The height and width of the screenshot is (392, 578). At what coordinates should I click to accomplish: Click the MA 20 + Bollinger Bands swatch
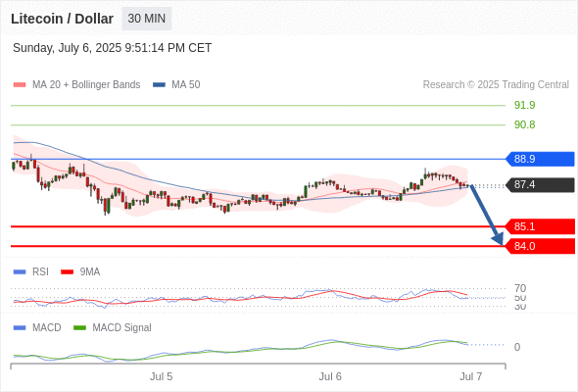click(x=20, y=85)
